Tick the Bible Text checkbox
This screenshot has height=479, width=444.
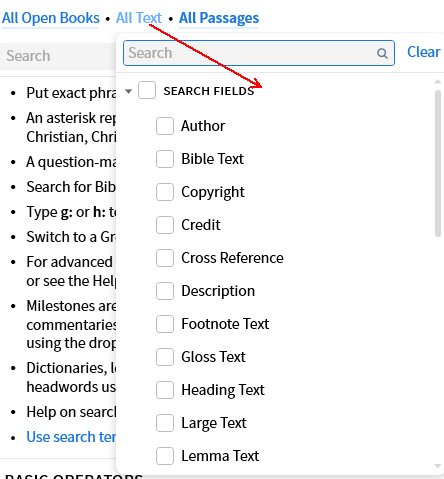tap(165, 159)
